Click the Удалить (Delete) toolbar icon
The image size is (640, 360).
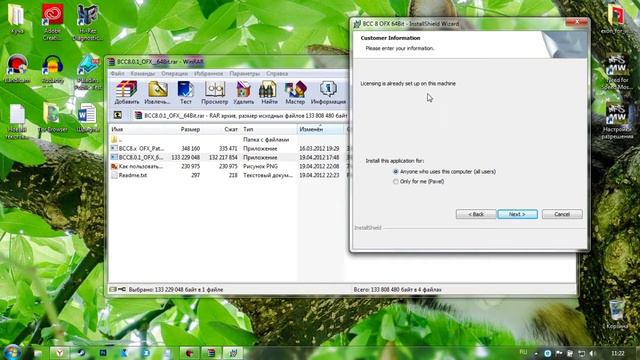[x=244, y=93]
